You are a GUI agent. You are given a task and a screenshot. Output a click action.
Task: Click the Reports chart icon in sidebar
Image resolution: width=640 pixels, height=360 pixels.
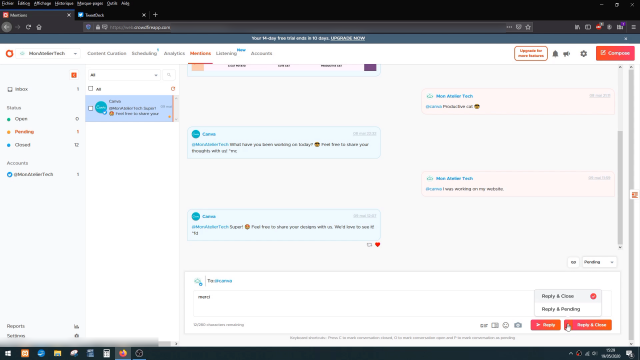(x=76, y=327)
